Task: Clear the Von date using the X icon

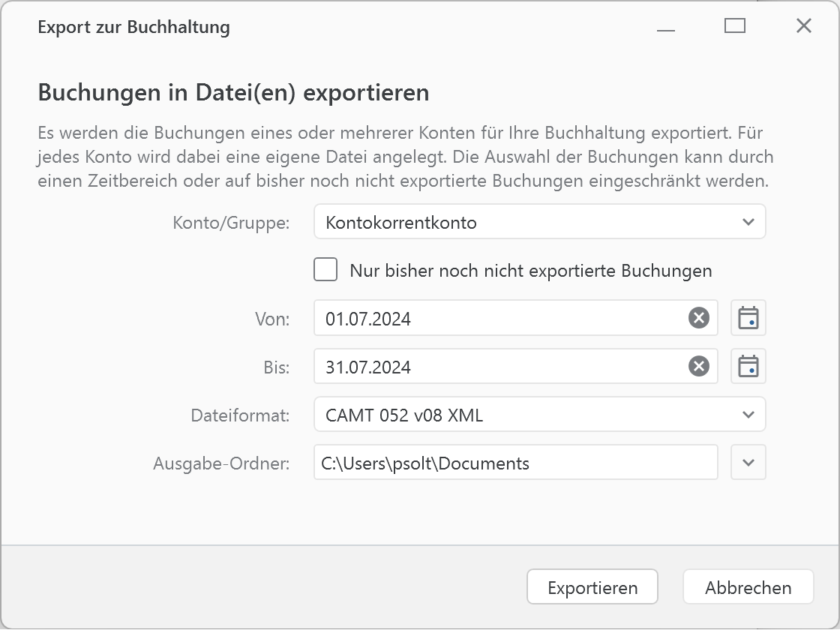Action: click(699, 318)
